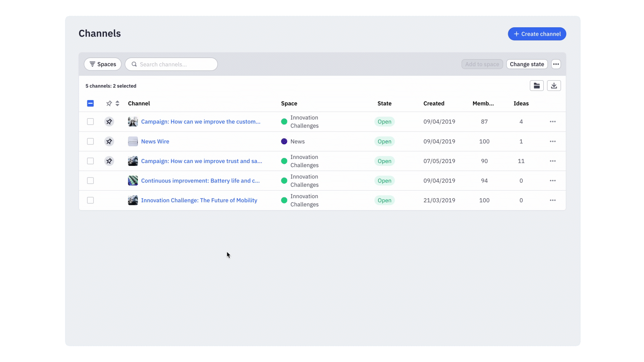Open the folder icon above the table
The height and width of the screenshot is (362, 644).
[536, 86]
